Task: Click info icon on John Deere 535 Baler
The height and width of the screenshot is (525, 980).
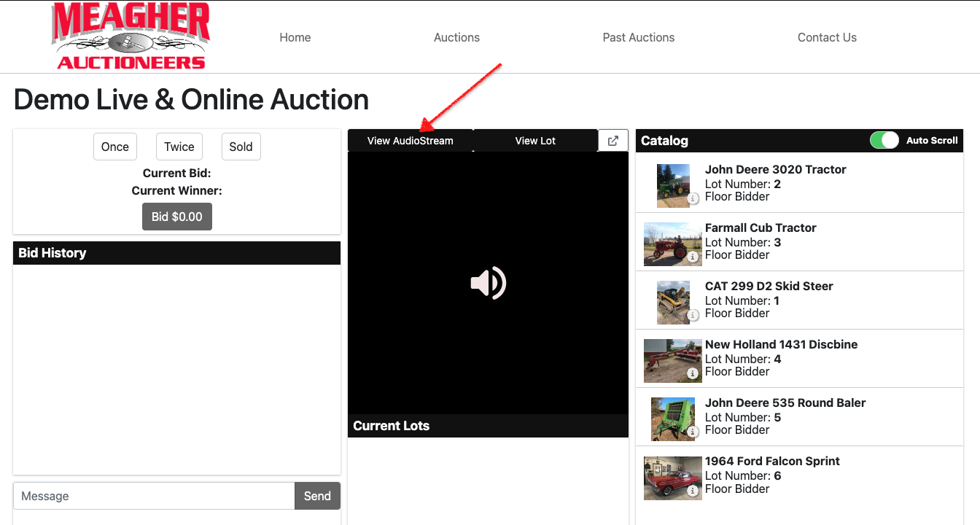Action: pos(693,432)
